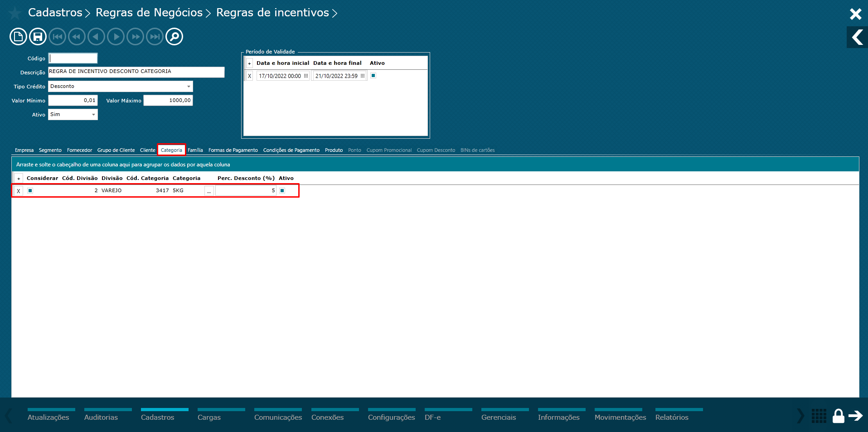
Task: Toggle Ativo checkbox for category 5KG row
Action: (x=282, y=191)
